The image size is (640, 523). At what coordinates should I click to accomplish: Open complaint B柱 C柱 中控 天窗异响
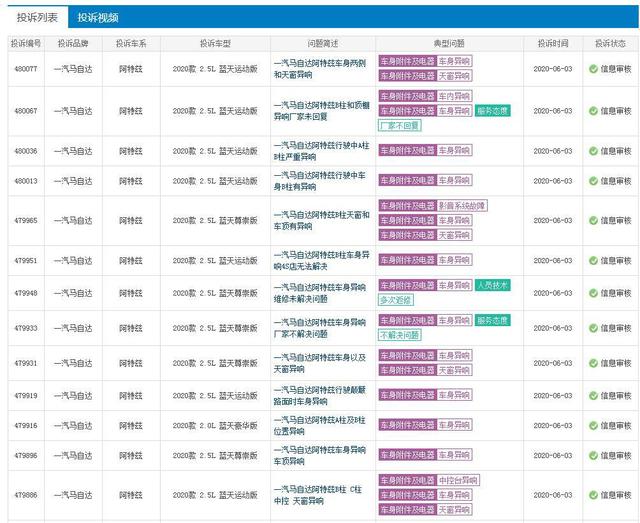(318, 495)
